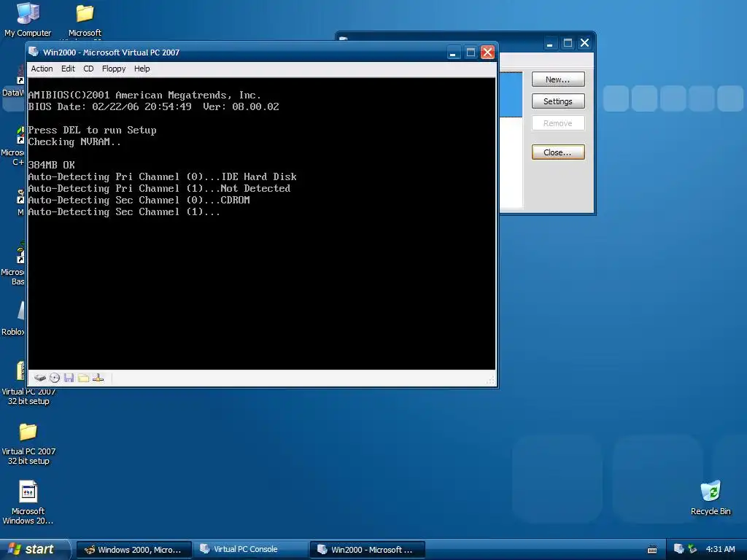Minimize the Win2000 Virtual PC window
The width and height of the screenshot is (747, 560).
[453, 52]
